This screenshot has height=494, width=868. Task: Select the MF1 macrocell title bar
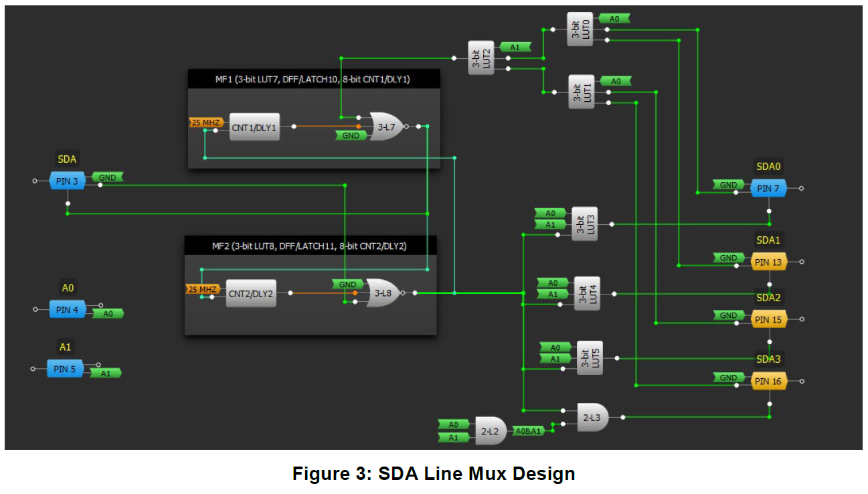click(x=314, y=79)
